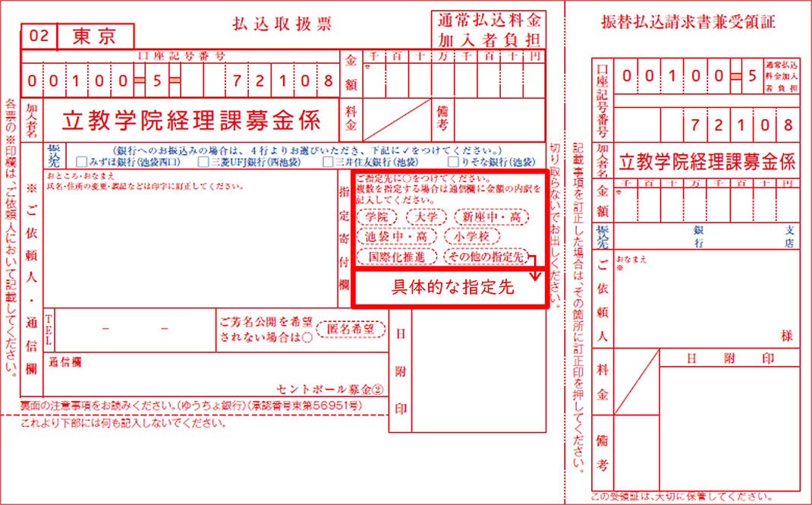The width and height of the screenshot is (812, 505).
Task: Tick the 三菱UFJ銀行(西池袋) checkbox
Action: coord(203,162)
